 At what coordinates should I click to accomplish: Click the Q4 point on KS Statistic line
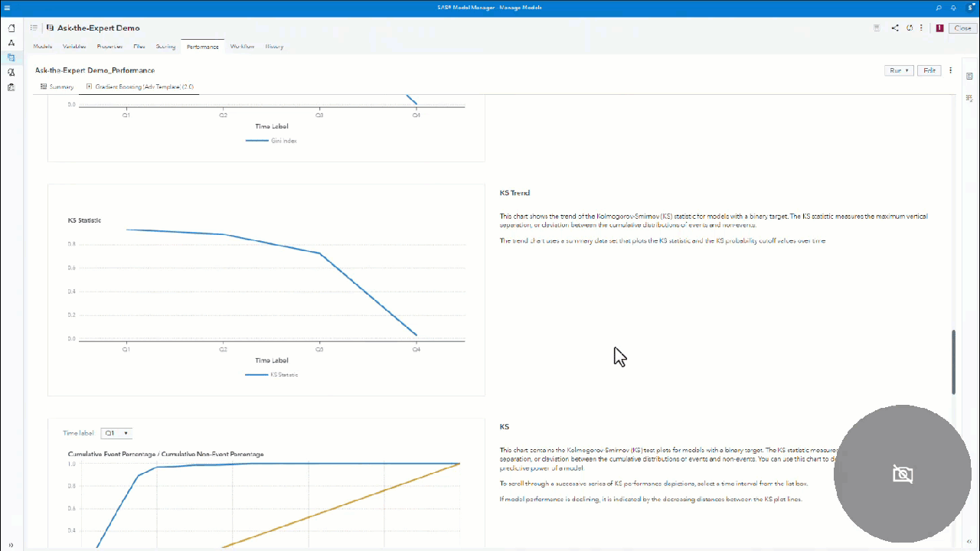(x=416, y=335)
